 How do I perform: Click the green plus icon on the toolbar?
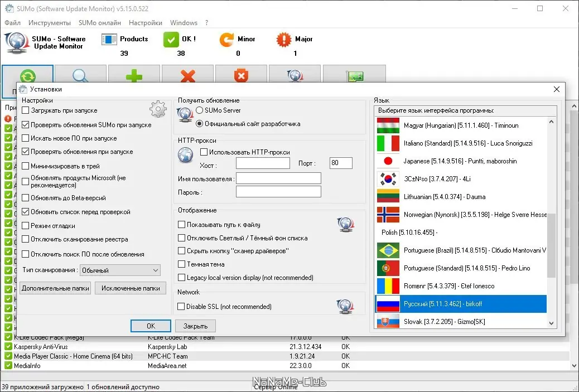(x=133, y=76)
